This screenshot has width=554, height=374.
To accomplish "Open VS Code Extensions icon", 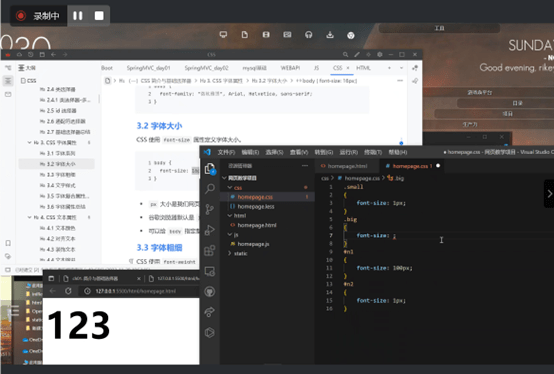I will click(210, 251).
